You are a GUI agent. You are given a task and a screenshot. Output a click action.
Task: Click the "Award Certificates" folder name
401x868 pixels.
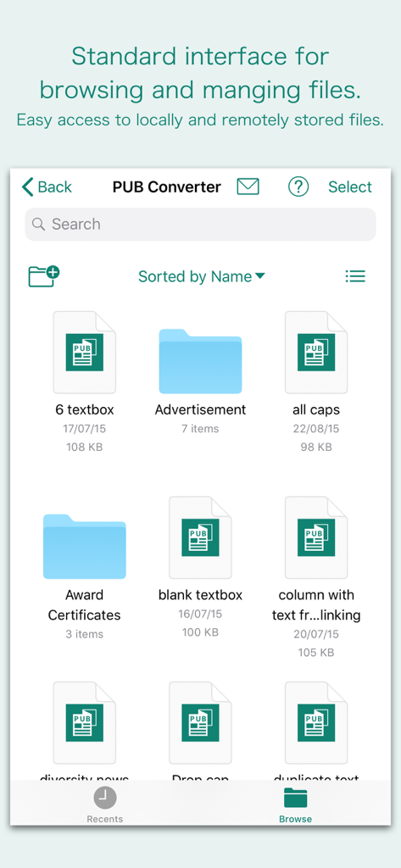click(x=84, y=605)
